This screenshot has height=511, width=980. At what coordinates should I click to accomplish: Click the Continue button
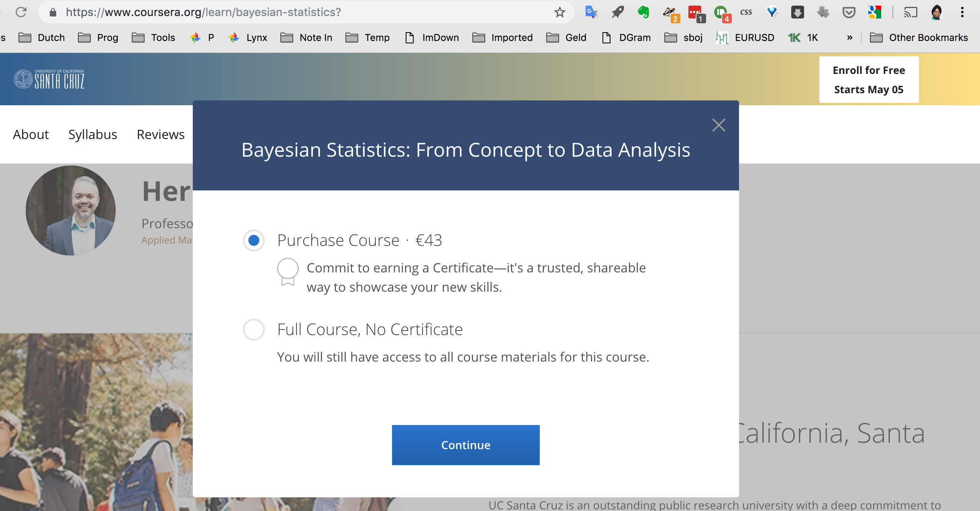(466, 445)
